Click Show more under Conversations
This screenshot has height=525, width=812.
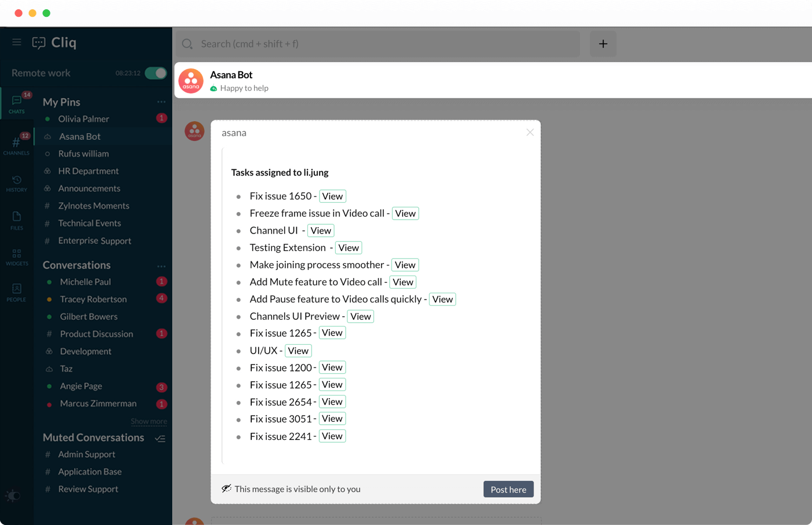tap(148, 421)
